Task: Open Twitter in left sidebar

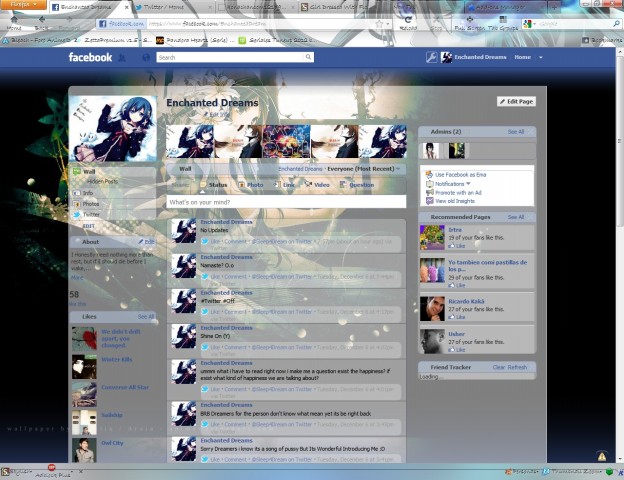Action: click(114, 215)
